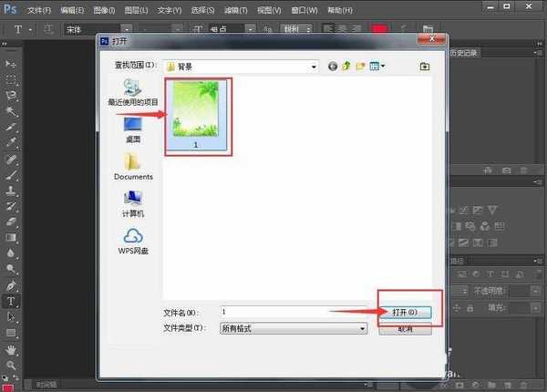Open the 文件类型 format dropdown
The height and width of the screenshot is (392, 547).
pos(362,328)
